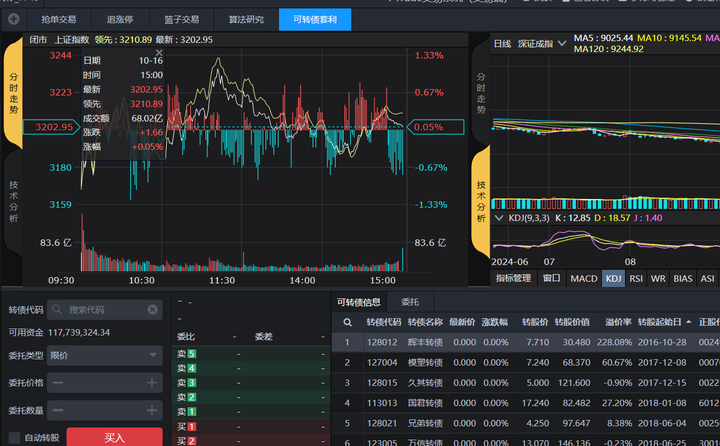Image resolution: width=720 pixels, height=446 pixels.
Task: Sort by 转股起始日 column
Action: click(x=664, y=323)
